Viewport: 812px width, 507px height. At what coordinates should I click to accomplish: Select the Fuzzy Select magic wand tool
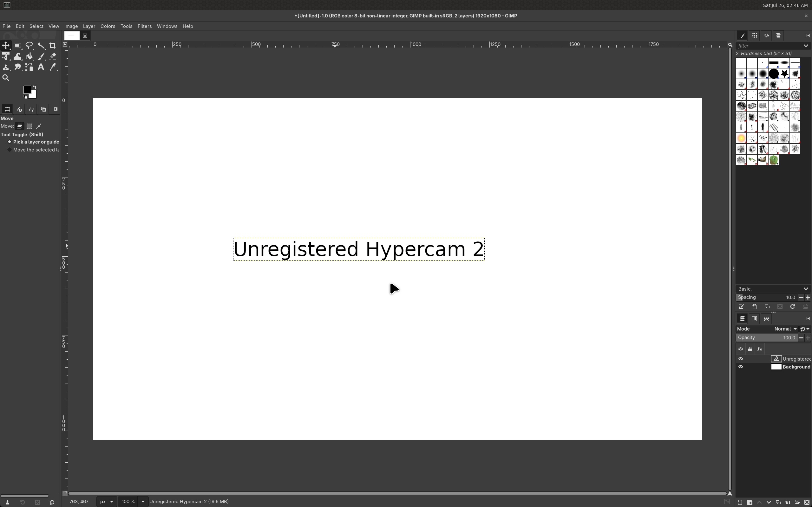(x=41, y=46)
